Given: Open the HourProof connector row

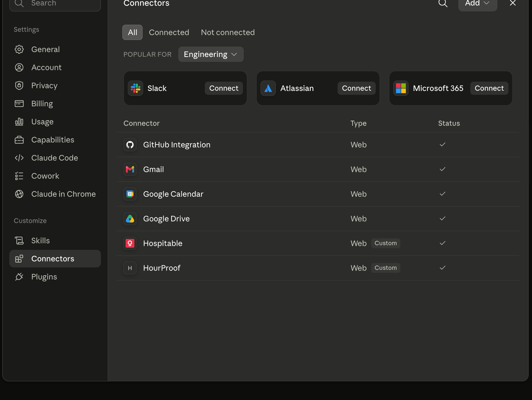Looking at the screenshot, I should pyautogui.click(x=318, y=268).
